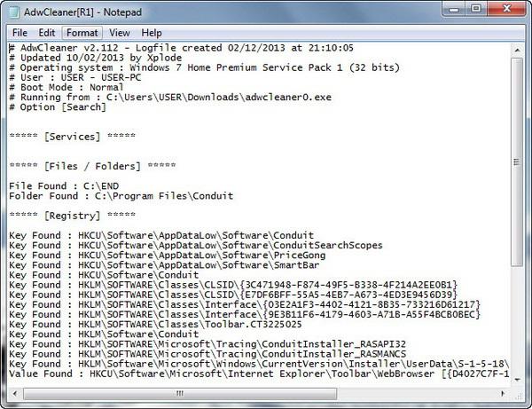Image resolution: width=532 pixels, height=409 pixels.
Task: Click the HKCU AppDataLow\Software\Conduit key line
Action: coord(161,235)
